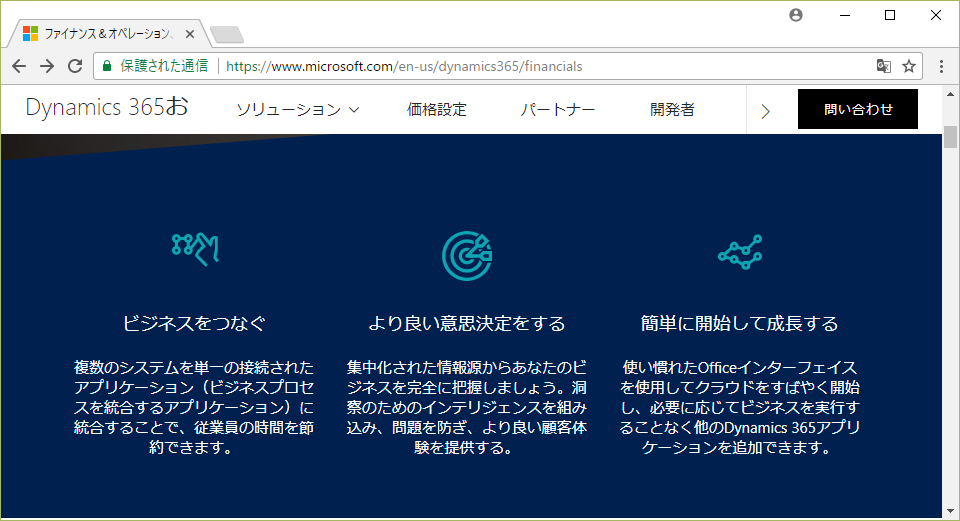The image size is (960, 521).
Task: Close the Chrome window
Action: 936,15
